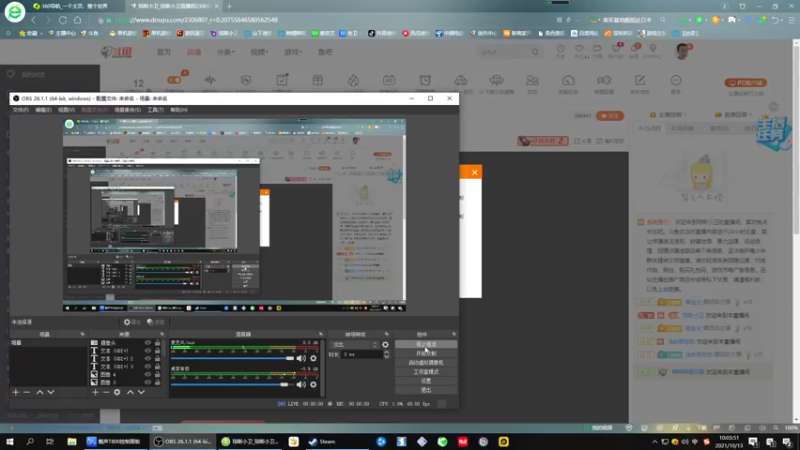Mute the 麦克风/Aux audio channel
The width and height of the screenshot is (800, 450).
tap(301, 359)
